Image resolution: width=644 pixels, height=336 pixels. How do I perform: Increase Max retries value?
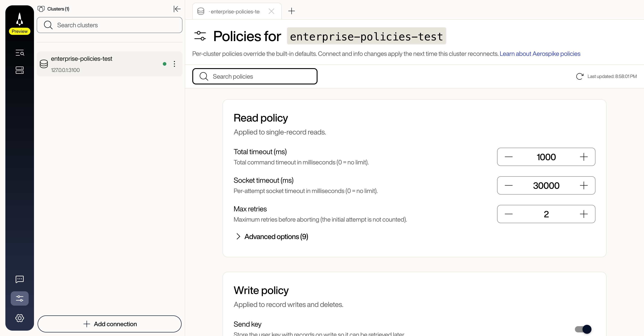[584, 214]
